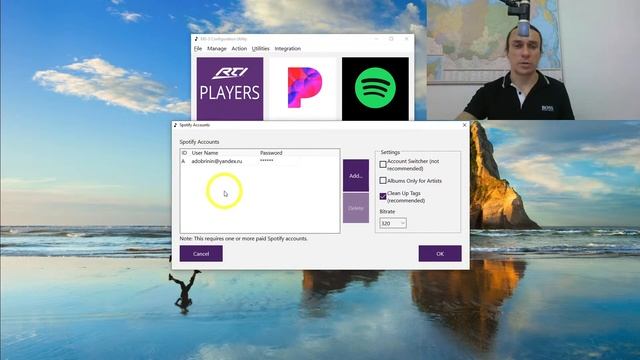Cancel the Spotify Accounts dialog
The width and height of the screenshot is (640, 360).
pyautogui.click(x=201, y=253)
